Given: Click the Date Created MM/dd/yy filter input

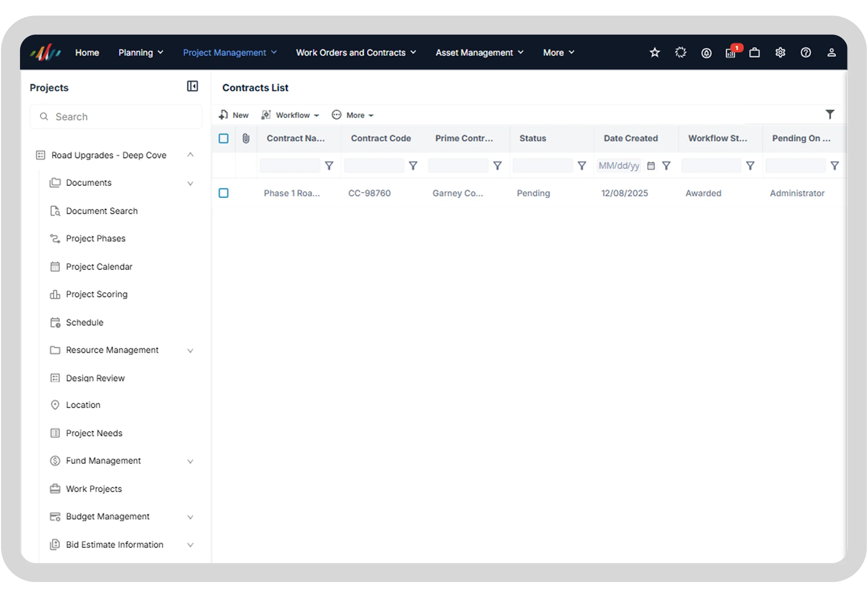Looking at the screenshot, I should [x=619, y=166].
